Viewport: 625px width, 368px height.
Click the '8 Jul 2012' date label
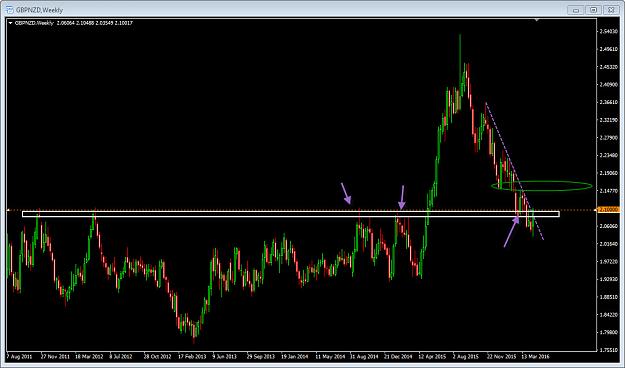click(121, 356)
